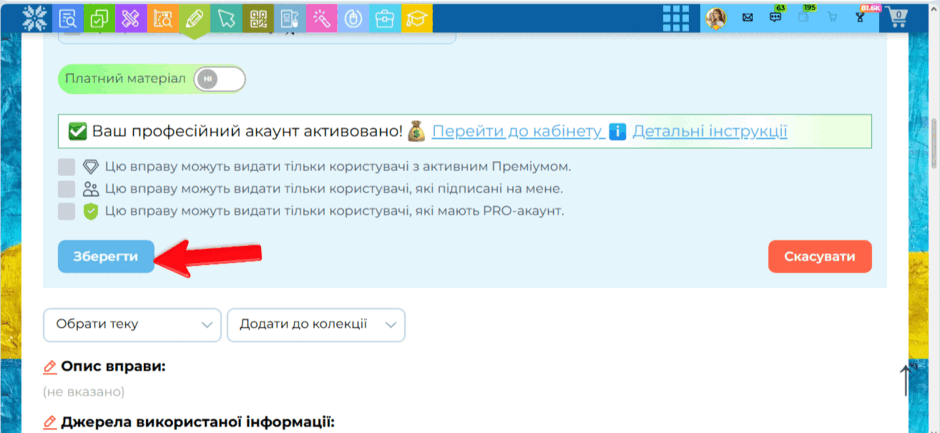Open the nine-square apps grid
The width and height of the screenshot is (940, 433).
point(676,19)
